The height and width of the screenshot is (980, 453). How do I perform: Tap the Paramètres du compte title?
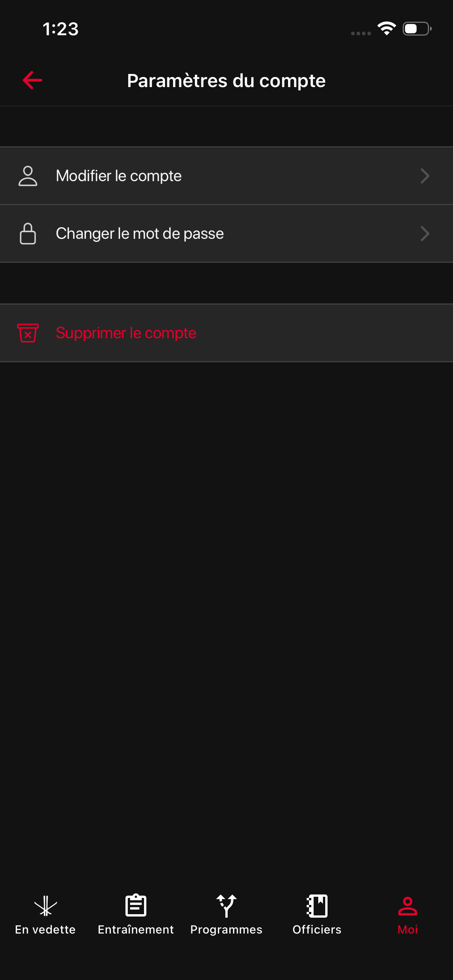tap(226, 81)
